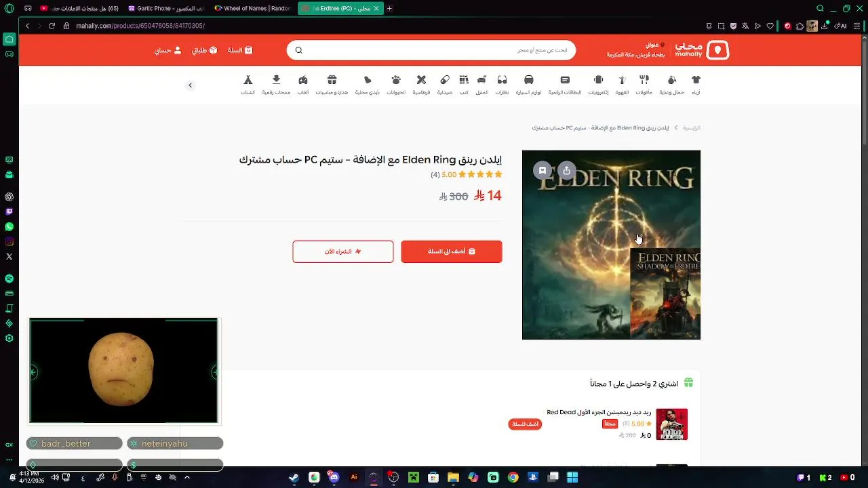Viewport: 868px width, 488px height.
Task: Open the مأكولات food category
Action: click(x=644, y=85)
